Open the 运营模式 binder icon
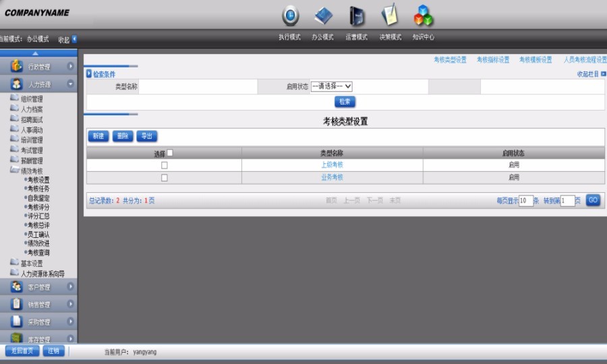Image resolution: width=607 pixels, height=364 pixels. click(x=357, y=16)
